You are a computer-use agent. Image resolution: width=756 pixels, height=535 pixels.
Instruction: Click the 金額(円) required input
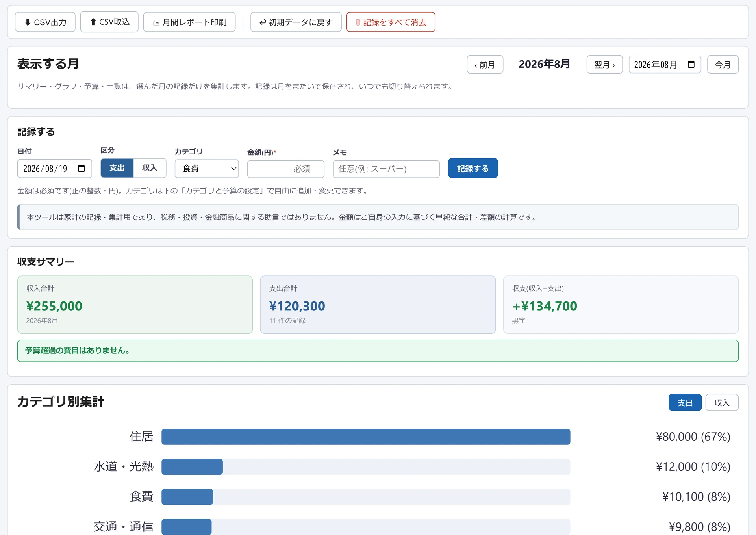click(x=286, y=169)
